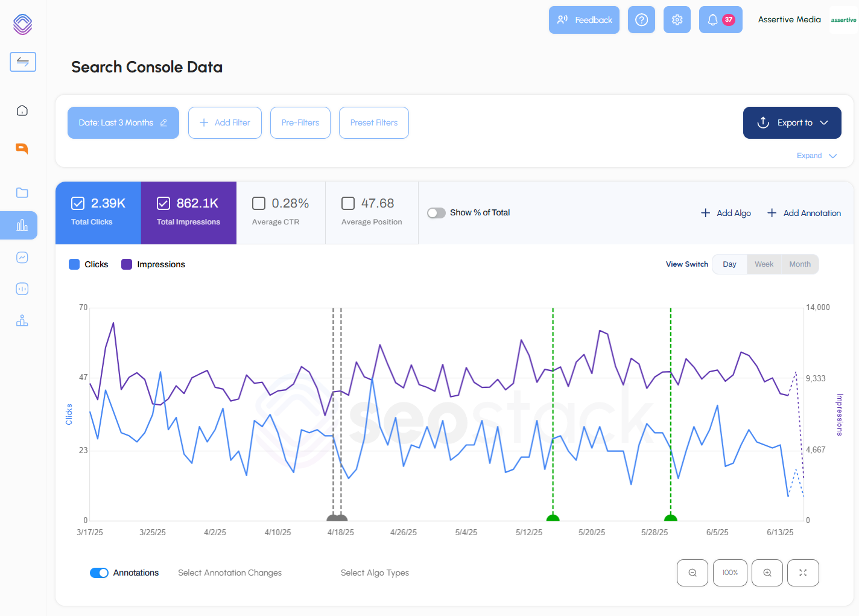Toggle the Show % of Total switch
Viewport: 859px width, 616px height.
pyautogui.click(x=436, y=213)
